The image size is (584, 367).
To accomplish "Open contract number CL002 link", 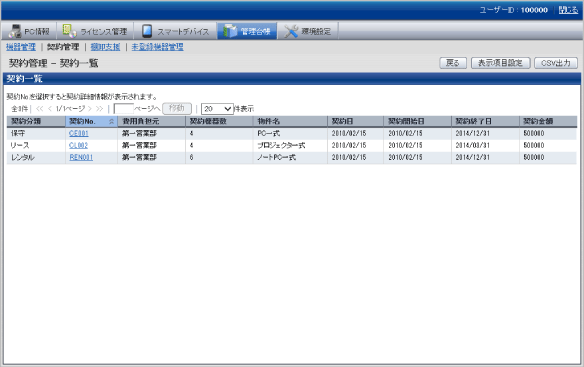I will (x=79, y=145).
